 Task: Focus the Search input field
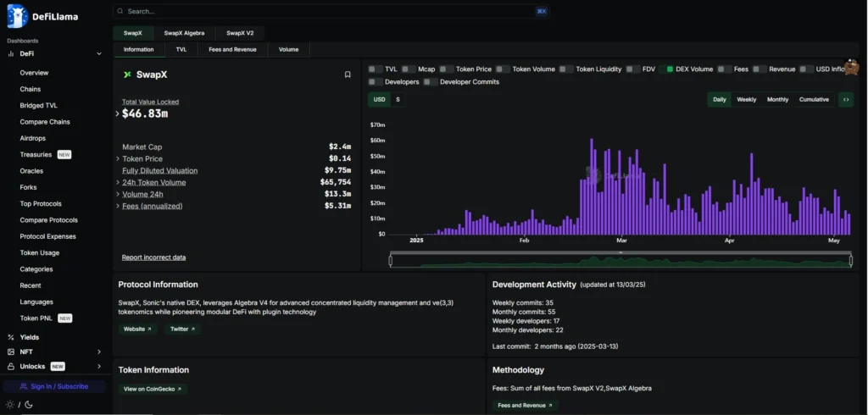point(331,11)
